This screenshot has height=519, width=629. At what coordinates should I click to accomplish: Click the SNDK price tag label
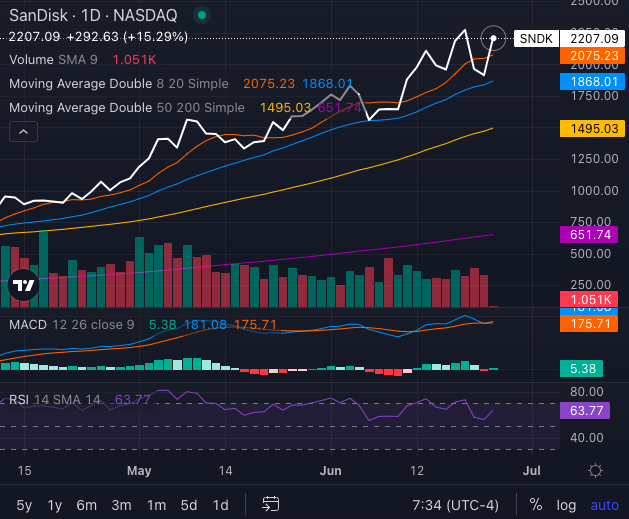click(536, 39)
